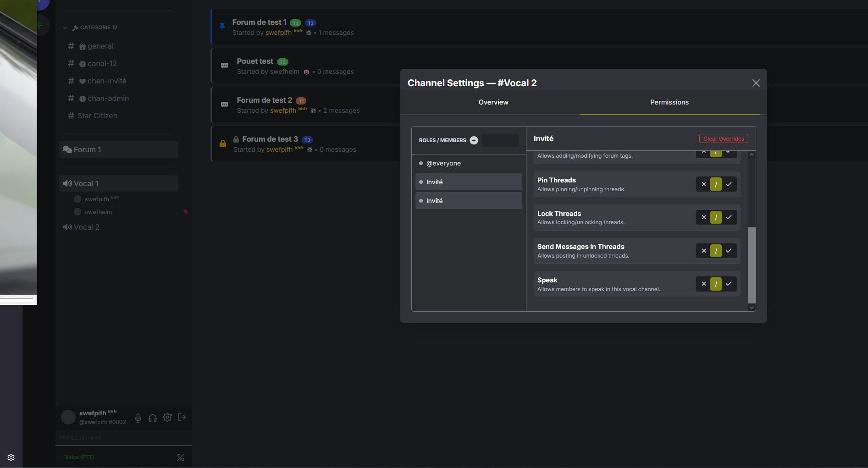Viewport: 868px width, 468px height.
Task: Set Lock Threads to neutral slash
Action: point(716,217)
